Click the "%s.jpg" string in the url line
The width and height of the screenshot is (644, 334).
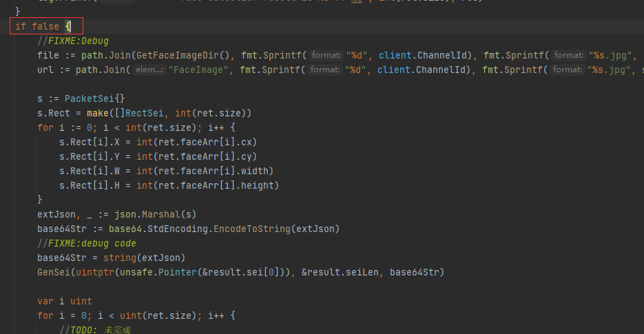coord(609,70)
